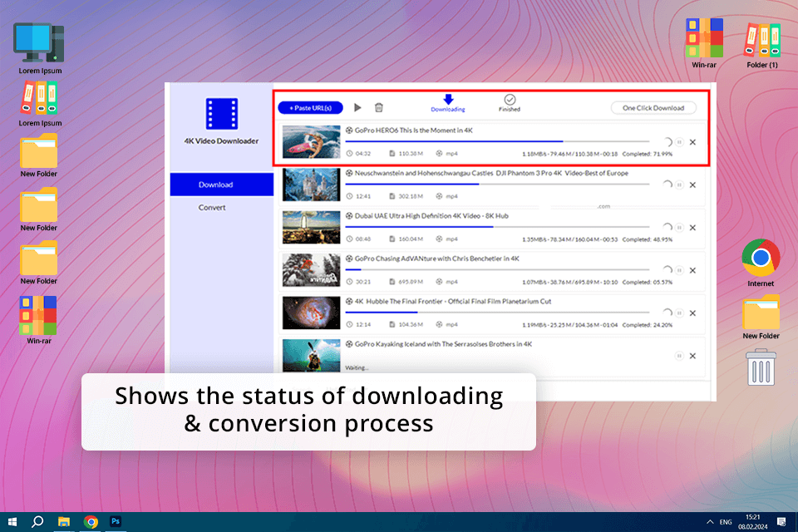Open the Folder (1) desktop icon
798x532 pixels.
coord(762,45)
